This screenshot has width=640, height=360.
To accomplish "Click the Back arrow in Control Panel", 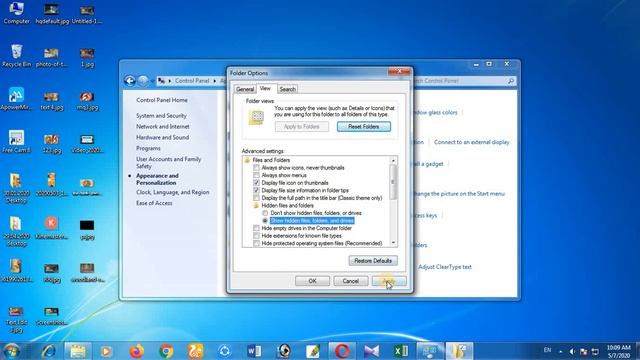I will pyautogui.click(x=130, y=81).
